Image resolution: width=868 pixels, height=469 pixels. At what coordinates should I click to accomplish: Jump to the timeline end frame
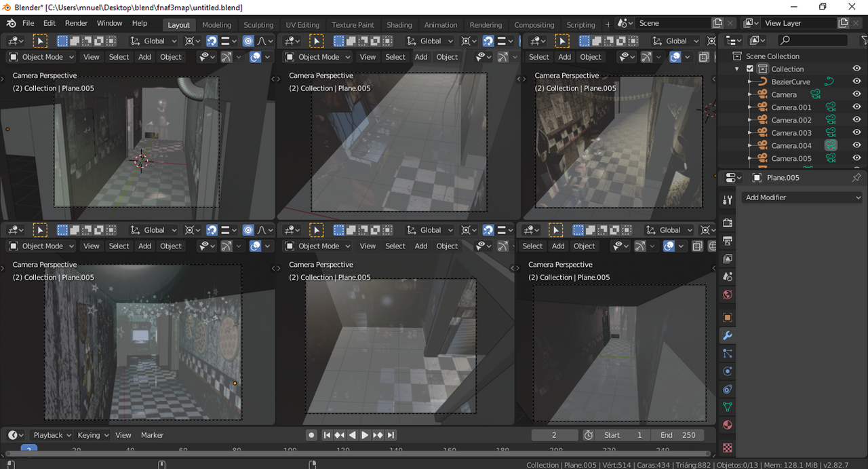click(391, 435)
